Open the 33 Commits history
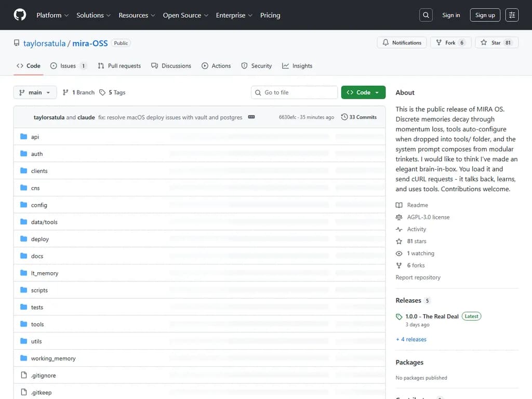The height and width of the screenshot is (399, 532). tap(359, 117)
